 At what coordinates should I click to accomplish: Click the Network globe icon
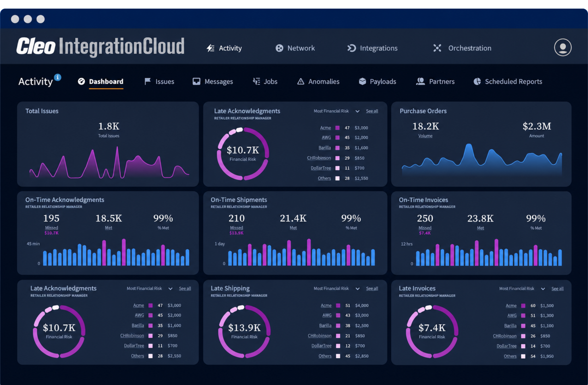tap(279, 48)
